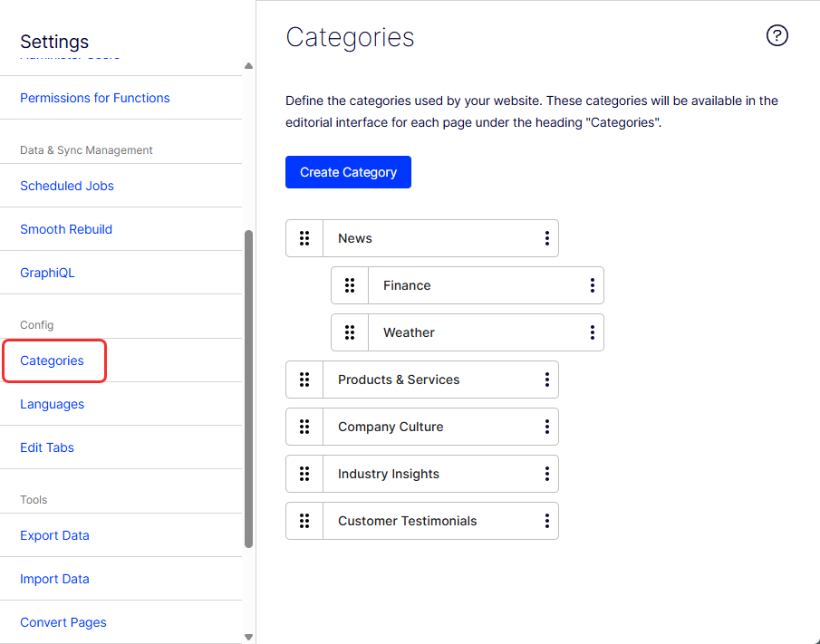Open the Weather category options menu
820x644 pixels.
(592, 332)
